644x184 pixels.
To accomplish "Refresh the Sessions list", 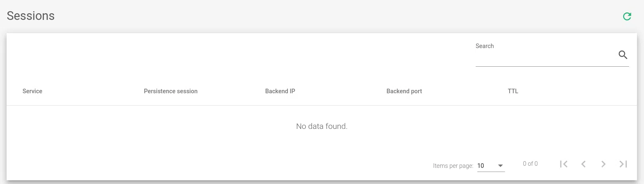I will point(627,17).
